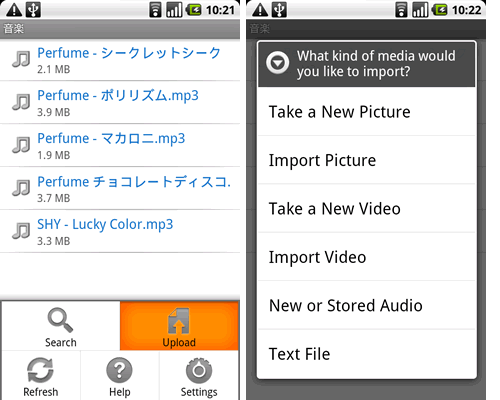Choose Import Video option
The image size is (500, 400).
[x=367, y=257]
